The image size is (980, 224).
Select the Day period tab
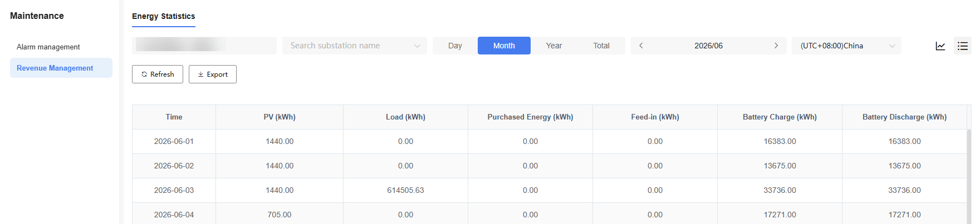455,46
